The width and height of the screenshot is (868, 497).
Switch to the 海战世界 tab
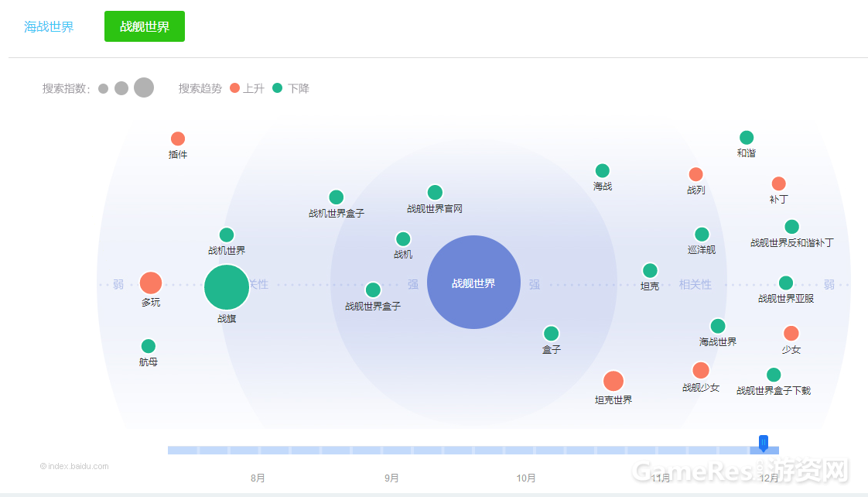(x=49, y=26)
